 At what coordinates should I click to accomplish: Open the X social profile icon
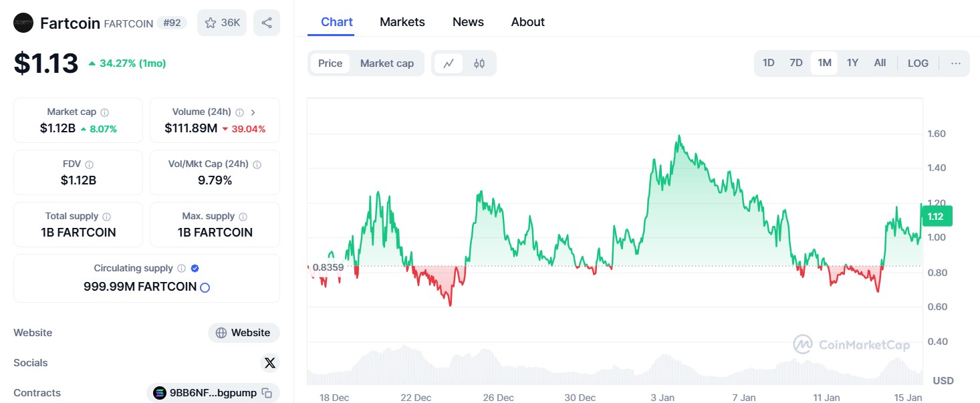[270, 363]
